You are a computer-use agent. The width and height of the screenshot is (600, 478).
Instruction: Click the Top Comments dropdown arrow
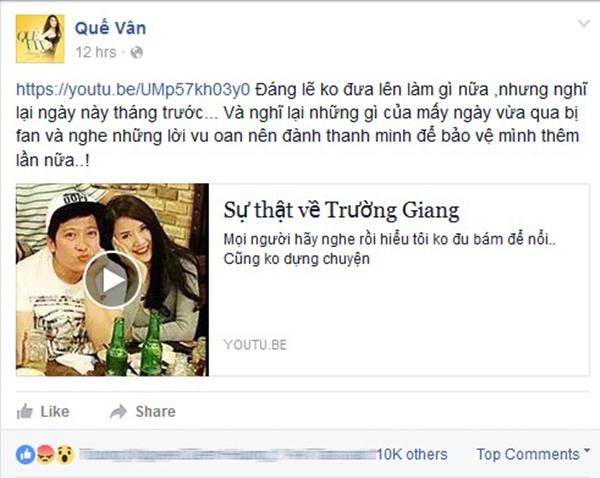coord(587,451)
